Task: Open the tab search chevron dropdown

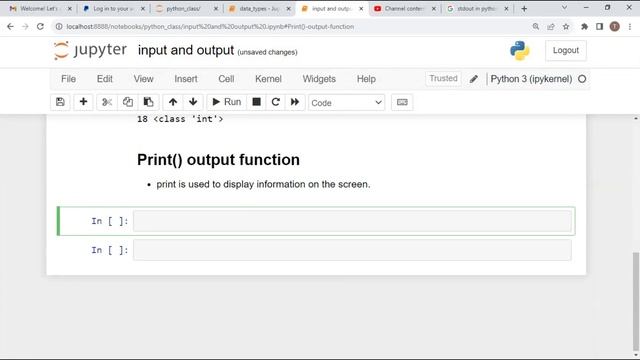Action: click(564, 8)
